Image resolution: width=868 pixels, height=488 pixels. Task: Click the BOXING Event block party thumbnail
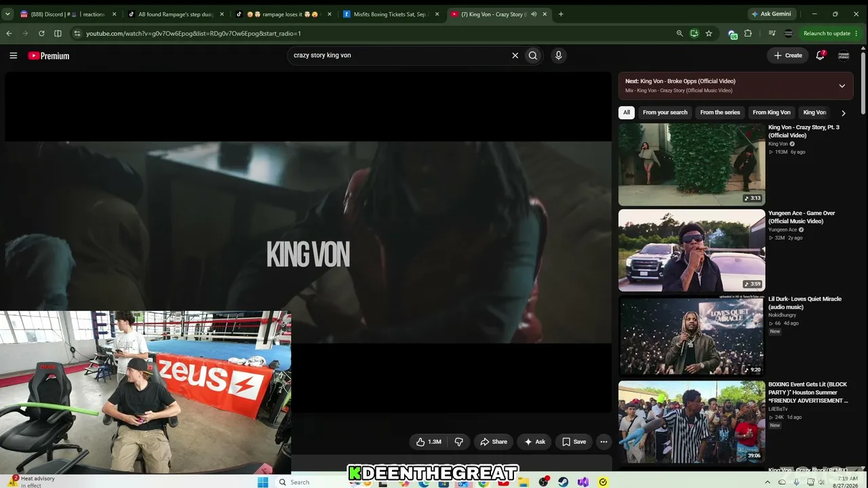692,422
